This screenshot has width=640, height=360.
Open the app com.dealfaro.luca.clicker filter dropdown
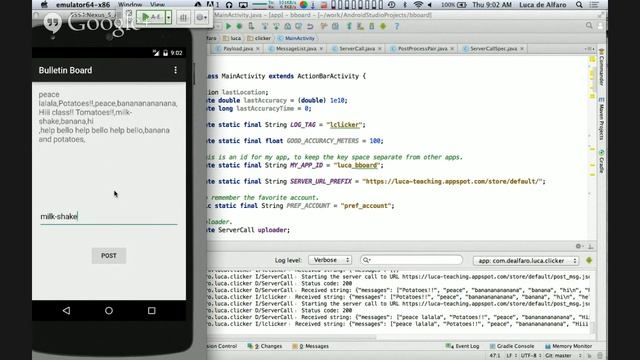point(526,260)
